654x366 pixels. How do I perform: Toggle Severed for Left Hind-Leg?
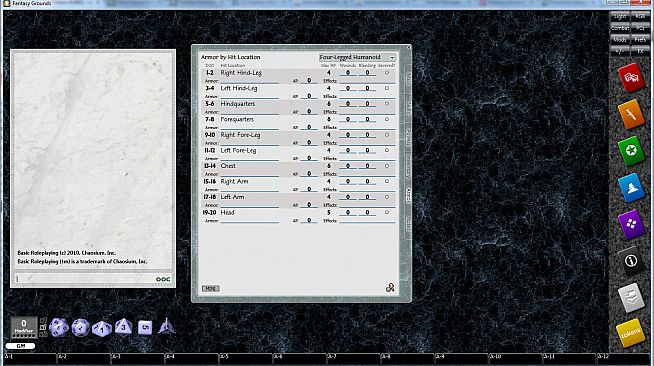[387, 88]
